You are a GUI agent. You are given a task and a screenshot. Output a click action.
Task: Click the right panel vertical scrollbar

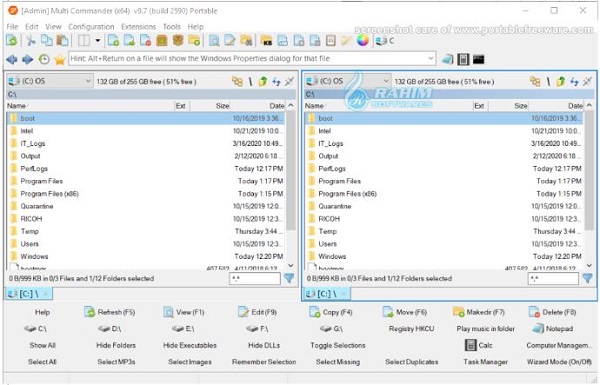pos(589,170)
